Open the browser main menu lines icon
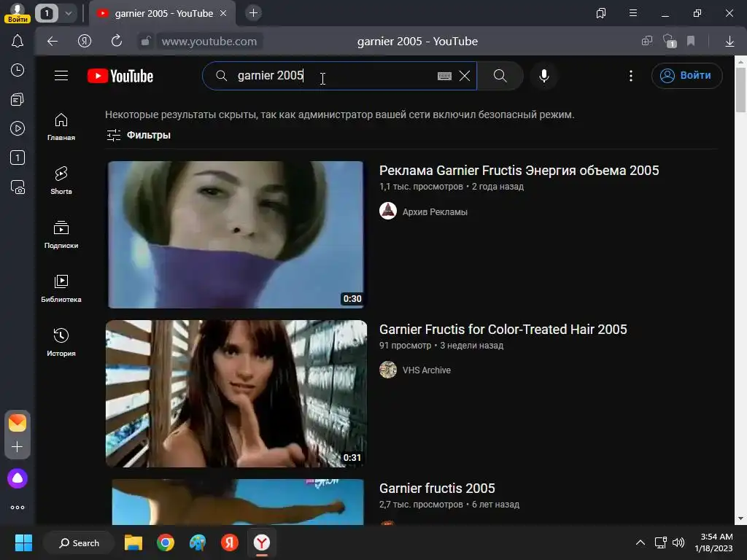 (633, 13)
